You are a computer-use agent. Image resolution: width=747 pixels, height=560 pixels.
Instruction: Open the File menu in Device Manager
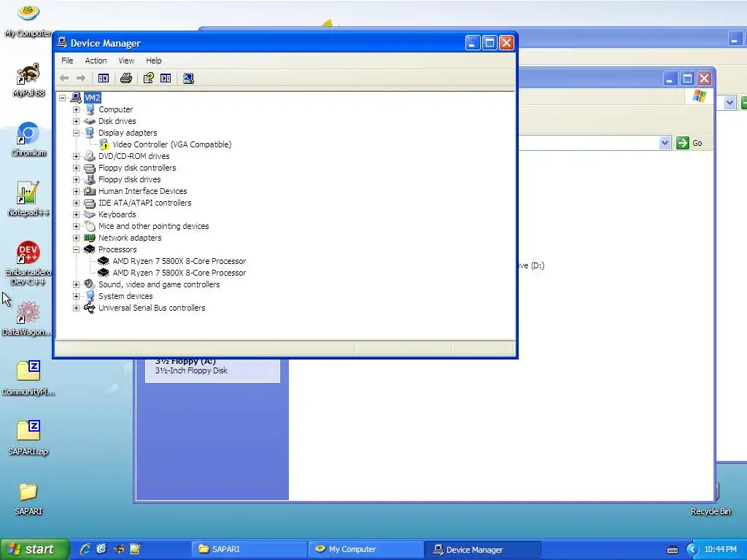tap(67, 61)
